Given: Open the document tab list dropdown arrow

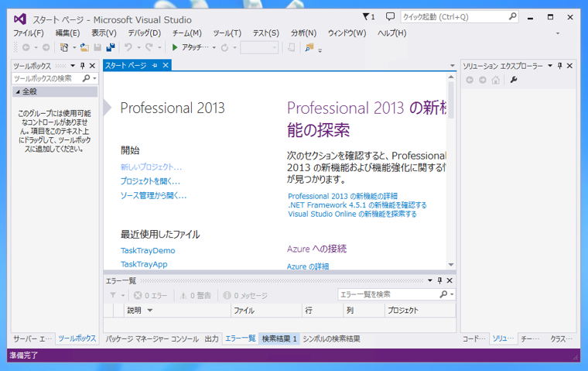Looking at the screenshot, I should [453, 66].
